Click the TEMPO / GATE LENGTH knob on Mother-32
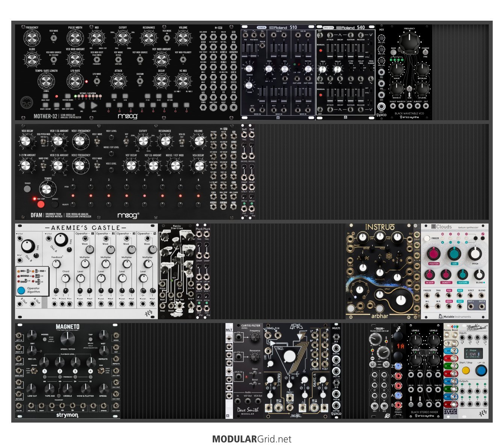Screen dimensions: 504x447 [x=45, y=81]
